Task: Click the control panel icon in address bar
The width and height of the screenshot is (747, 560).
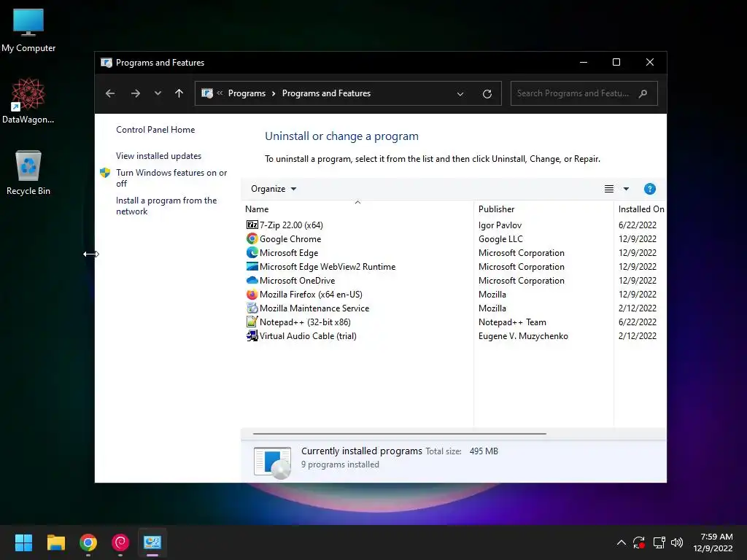Action: 207,93
